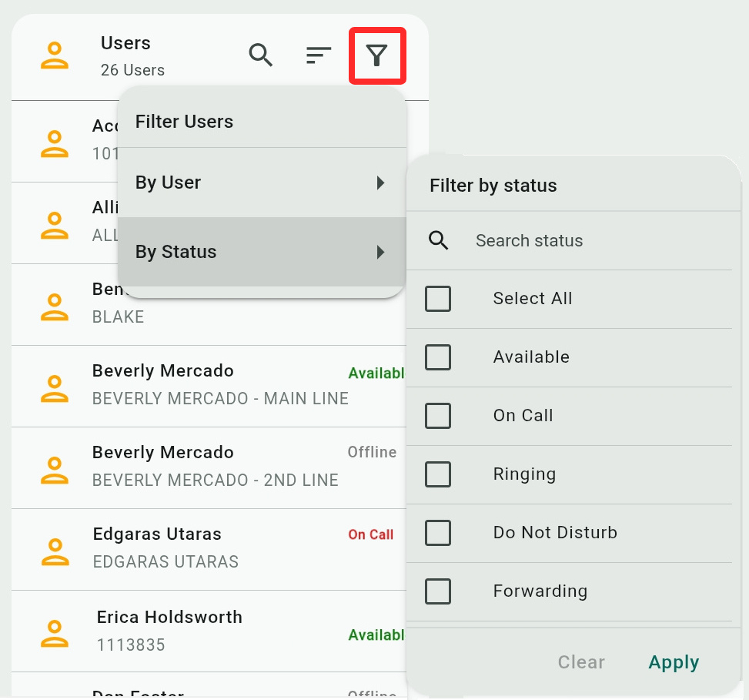
Task: Choose By Status filter menu item
Action: (262, 252)
